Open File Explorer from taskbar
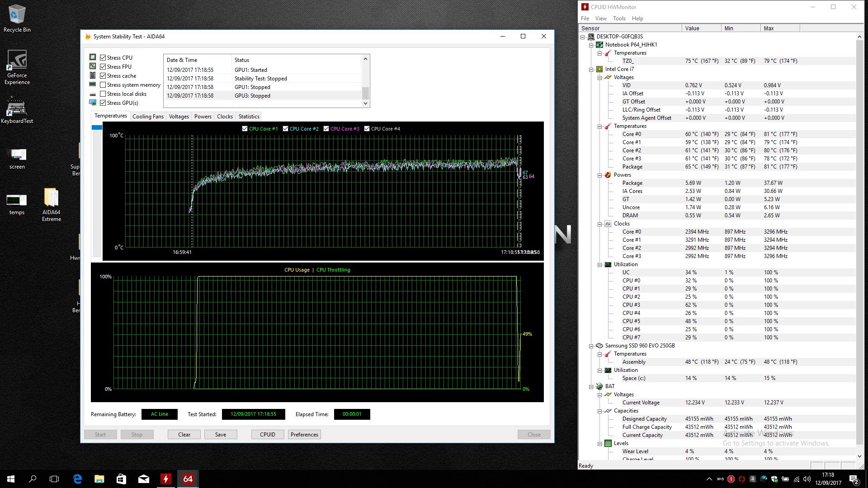 [99, 479]
